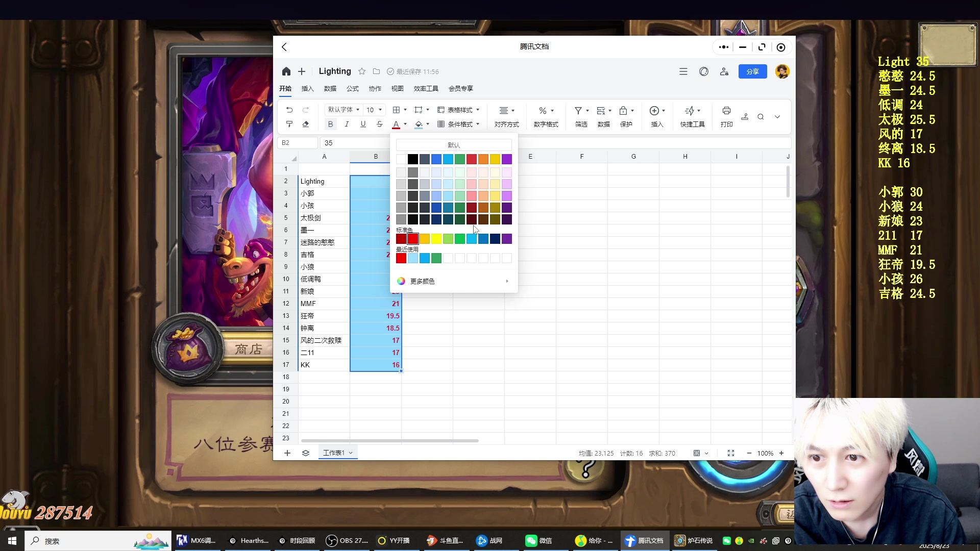Open the user avatar profile

coord(782,71)
